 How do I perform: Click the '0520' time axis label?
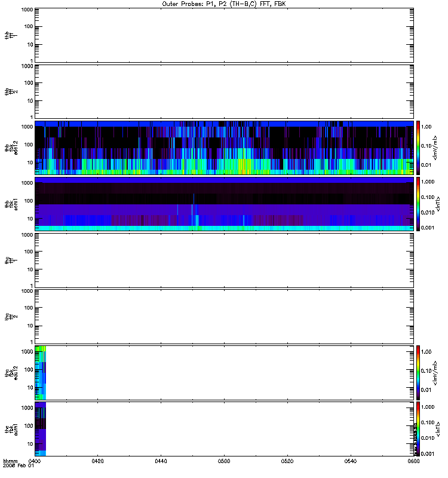(x=287, y=461)
